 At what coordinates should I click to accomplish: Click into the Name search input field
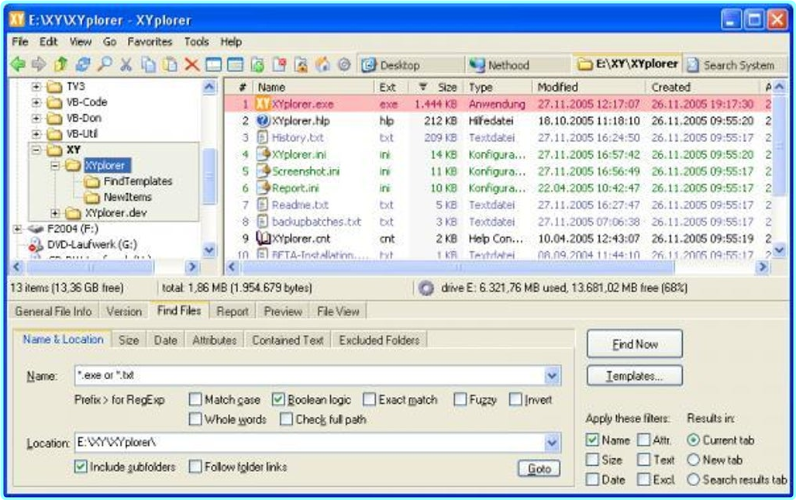pyautogui.click(x=310, y=376)
